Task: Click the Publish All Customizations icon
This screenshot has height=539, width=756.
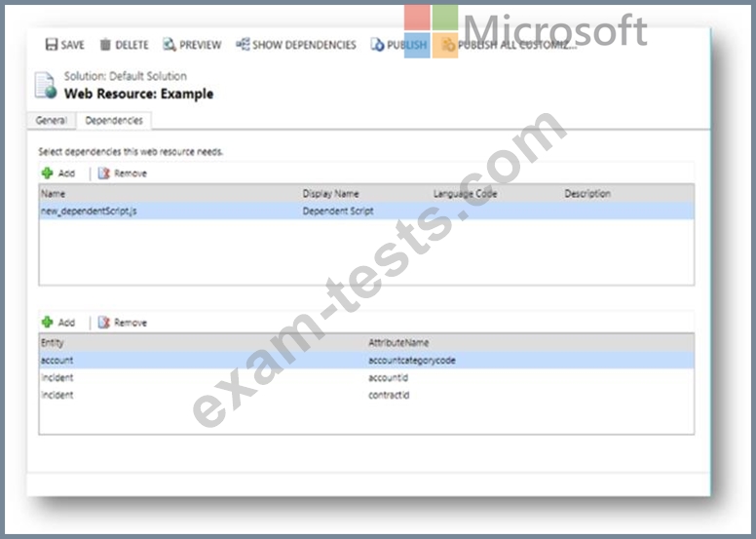Action: click(448, 45)
